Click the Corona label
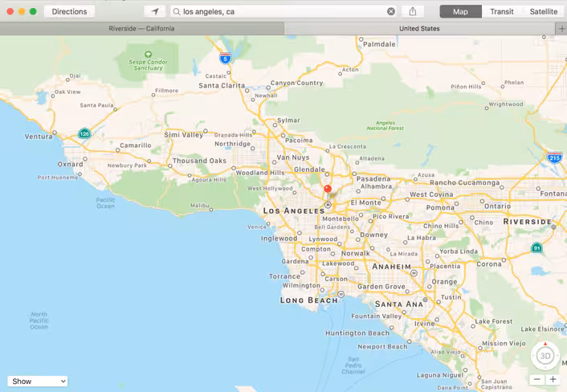This screenshot has height=392, width=567. [489, 264]
